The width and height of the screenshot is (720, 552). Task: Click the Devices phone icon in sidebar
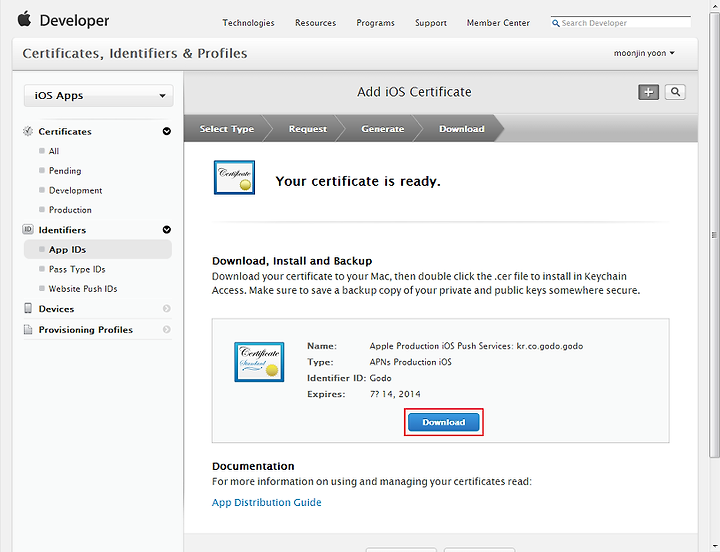click(28, 308)
